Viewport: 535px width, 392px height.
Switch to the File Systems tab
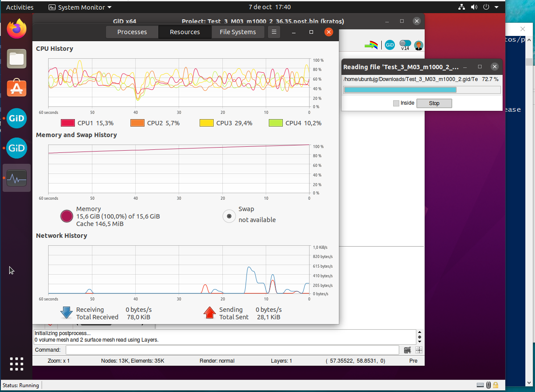[x=238, y=32]
